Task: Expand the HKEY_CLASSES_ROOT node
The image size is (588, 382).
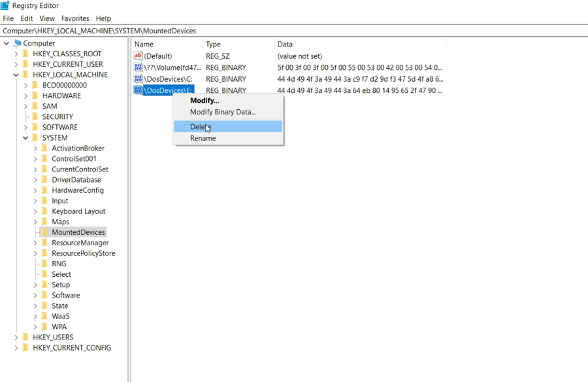Action: point(16,54)
